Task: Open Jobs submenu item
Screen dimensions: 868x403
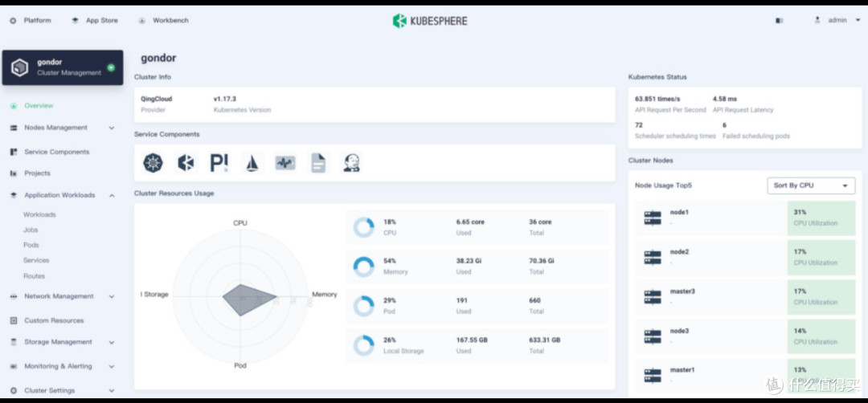Action: [31, 230]
